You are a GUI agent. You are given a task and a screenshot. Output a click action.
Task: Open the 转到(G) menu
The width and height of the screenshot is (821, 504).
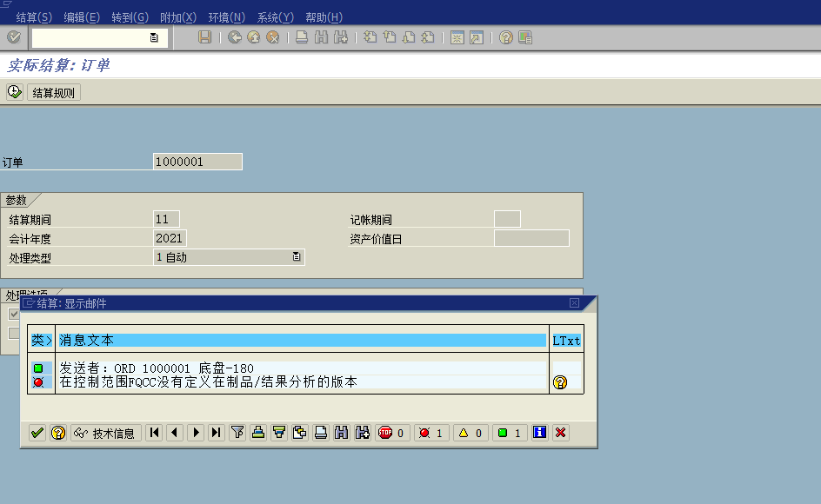130,17
